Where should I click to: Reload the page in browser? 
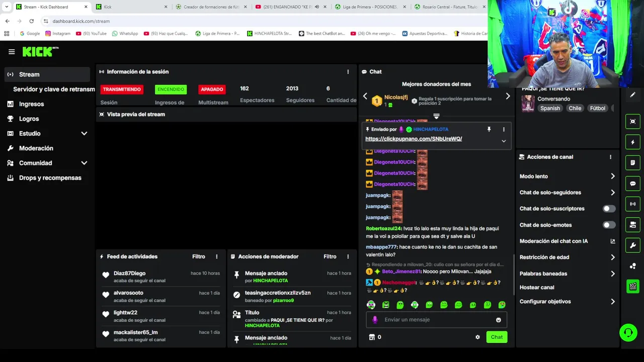coord(31,21)
